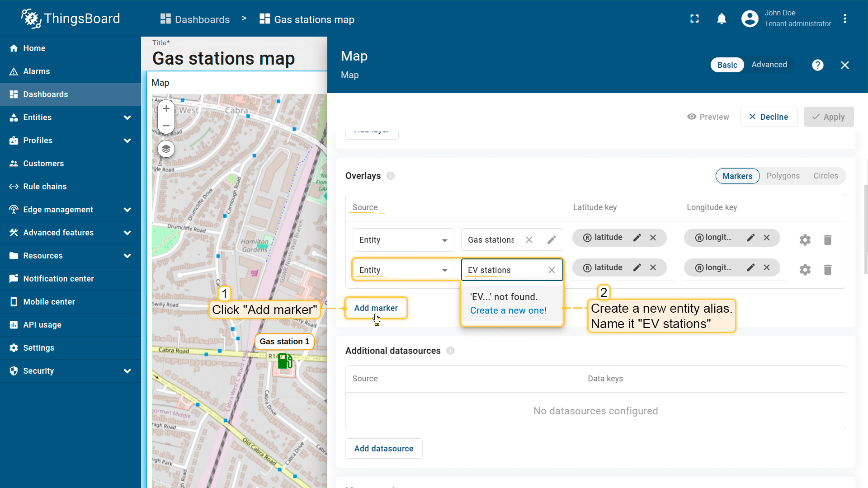The image size is (868, 488).
Task: Edit the Gas stations alias pencil
Action: coord(552,240)
